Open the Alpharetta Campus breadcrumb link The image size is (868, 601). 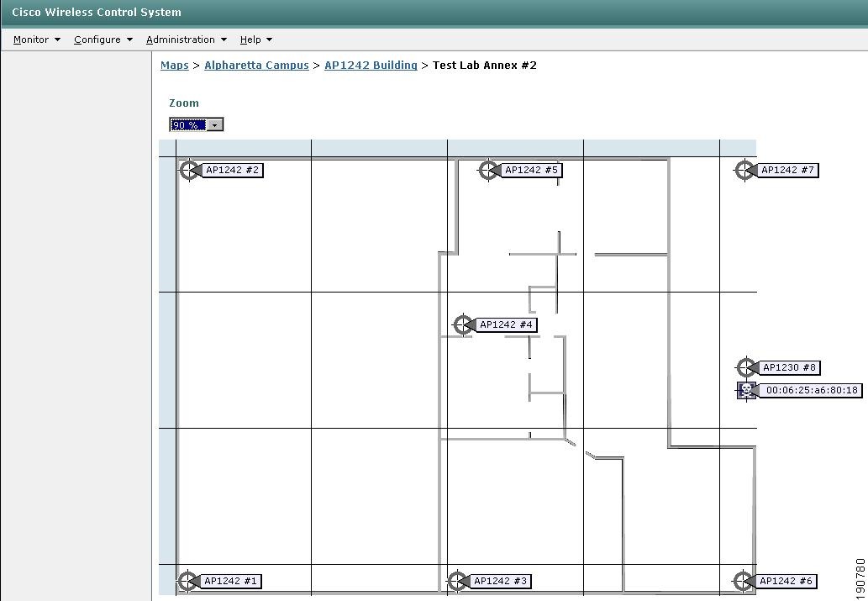tap(256, 66)
